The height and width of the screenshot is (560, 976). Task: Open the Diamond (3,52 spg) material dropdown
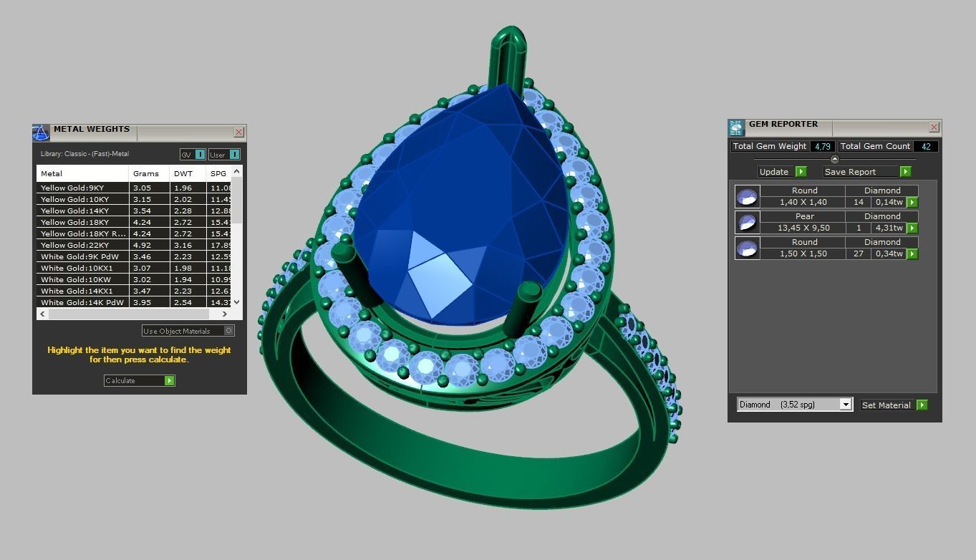[846, 405]
